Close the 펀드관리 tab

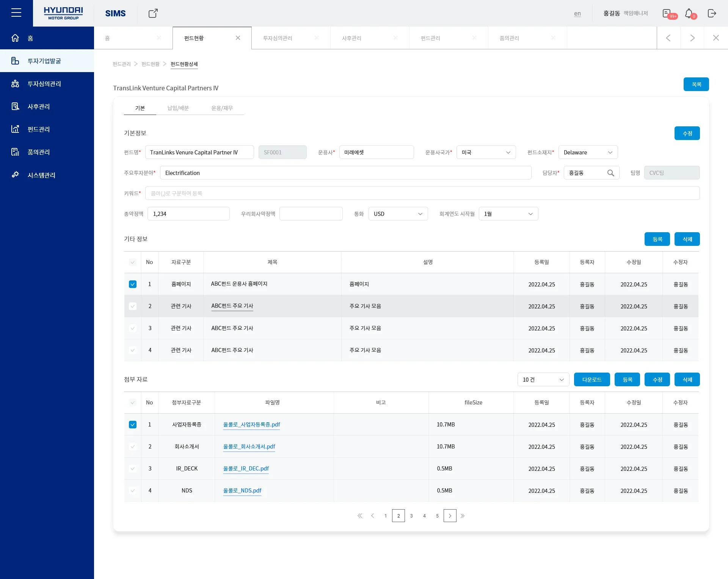[x=474, y=38]
